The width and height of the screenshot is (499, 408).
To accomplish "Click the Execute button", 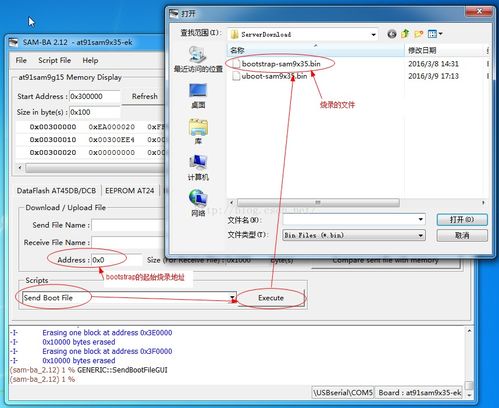I will click(271, 298).
